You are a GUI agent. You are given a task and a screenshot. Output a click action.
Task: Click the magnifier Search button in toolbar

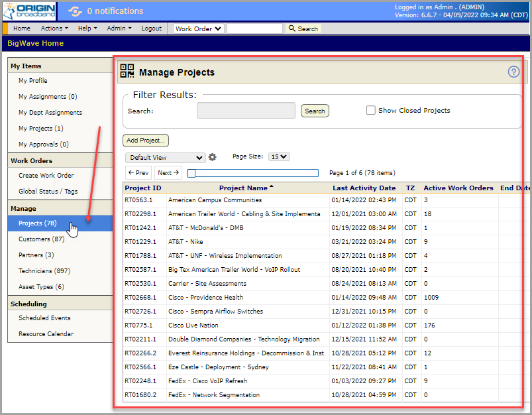coord(303,29)
